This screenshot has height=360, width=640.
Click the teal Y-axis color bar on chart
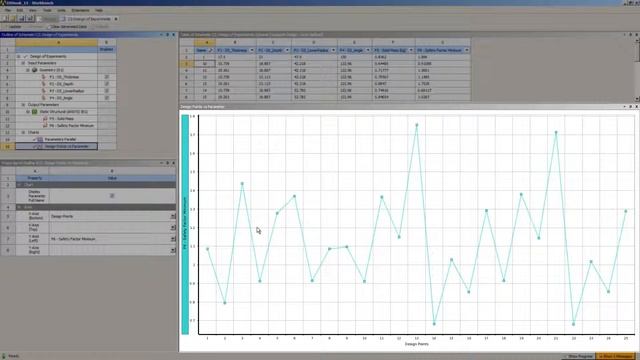tap(185, 224)
